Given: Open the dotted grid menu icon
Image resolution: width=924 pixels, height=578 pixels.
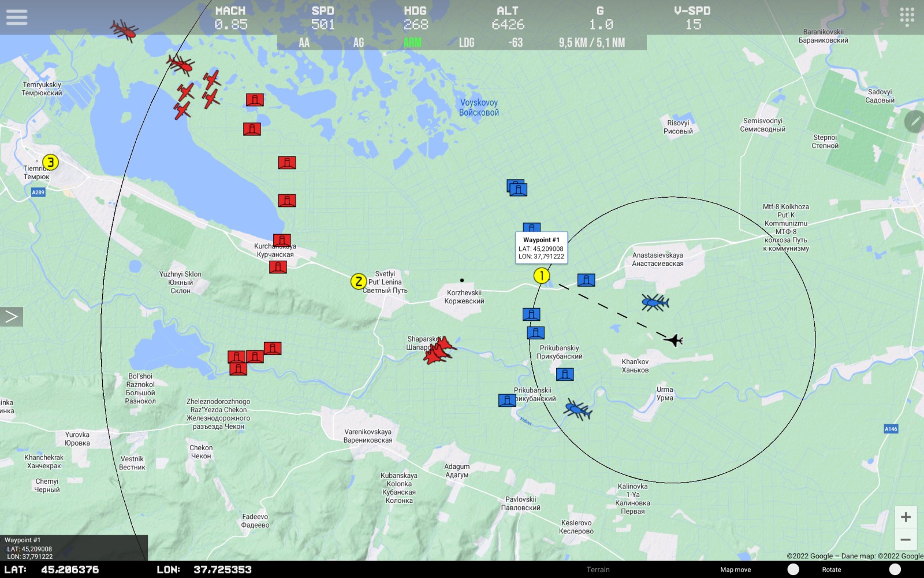Looking at the screenshot, I should click(x=907, y=17).
